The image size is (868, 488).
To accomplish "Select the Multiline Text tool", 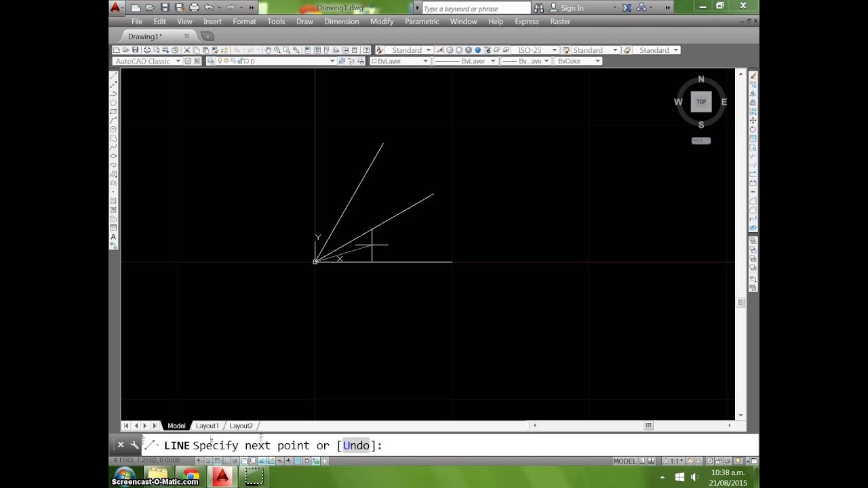I will click(113, 237).
